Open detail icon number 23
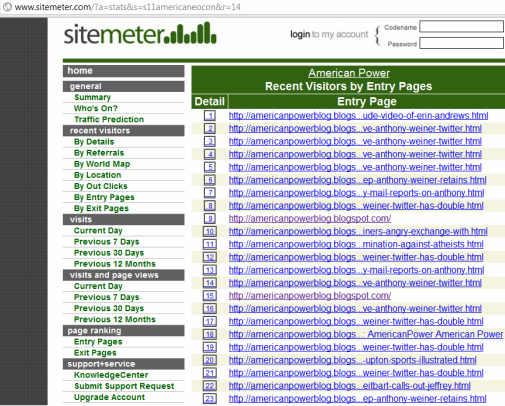This screenshot has width=505, height=406. [x=210, y=399]
